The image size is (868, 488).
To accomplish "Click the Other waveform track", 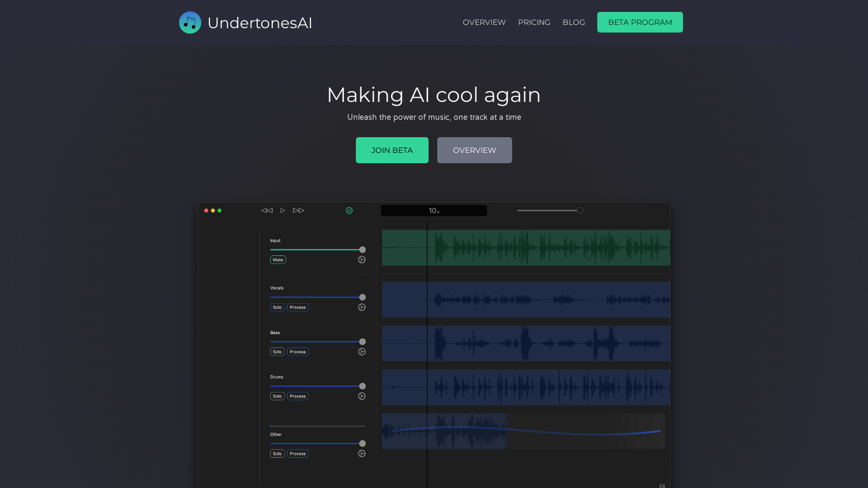I will tap(524, 431).
